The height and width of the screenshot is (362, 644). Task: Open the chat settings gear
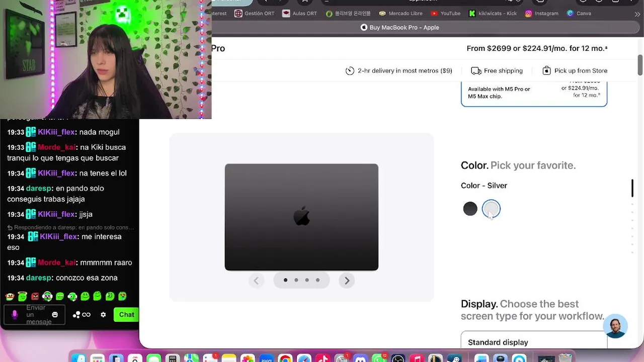[x=103, y=315]
